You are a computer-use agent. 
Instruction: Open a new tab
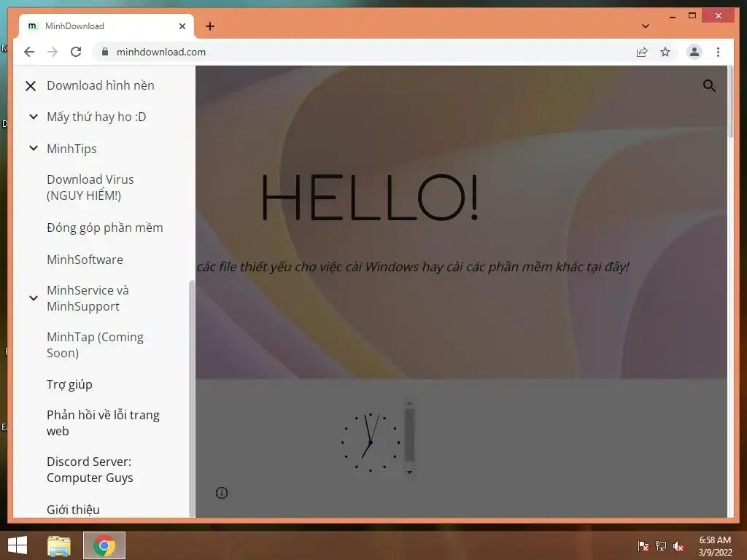[210, 26]
